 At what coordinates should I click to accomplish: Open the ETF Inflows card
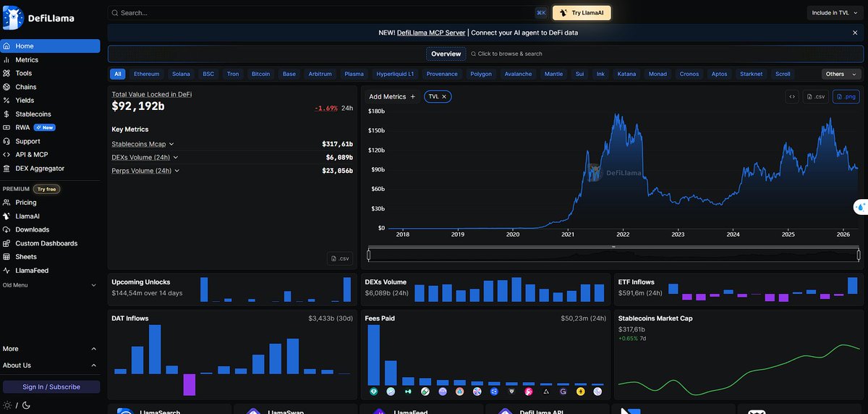(739, 288)
